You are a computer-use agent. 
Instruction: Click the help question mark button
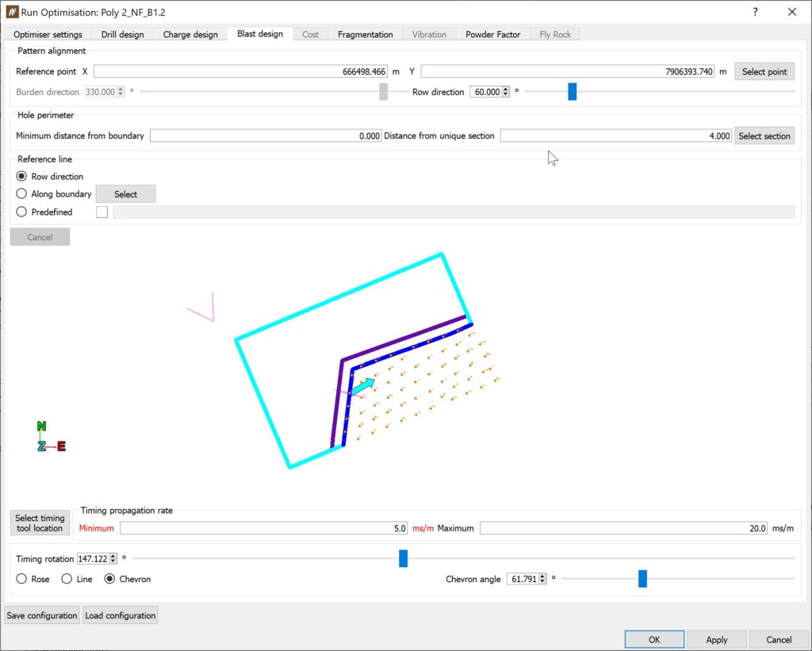pyautogui.click(x=755, y=12)
